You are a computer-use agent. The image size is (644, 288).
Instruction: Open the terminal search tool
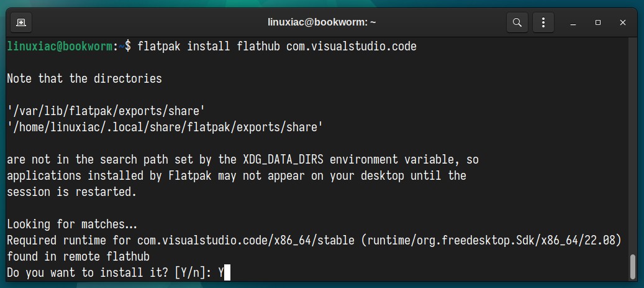click(x=517, y=22)
